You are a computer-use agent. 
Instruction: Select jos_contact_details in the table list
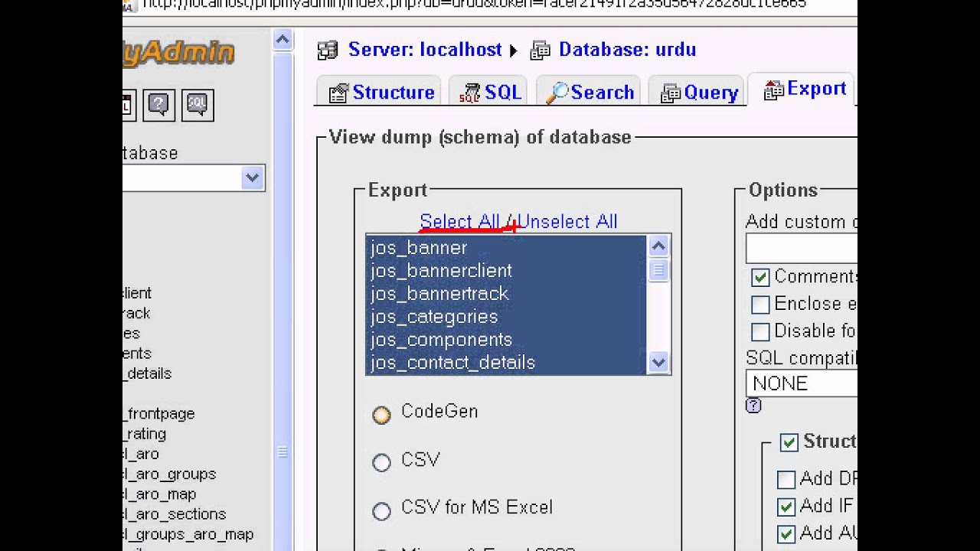(506, 363)
